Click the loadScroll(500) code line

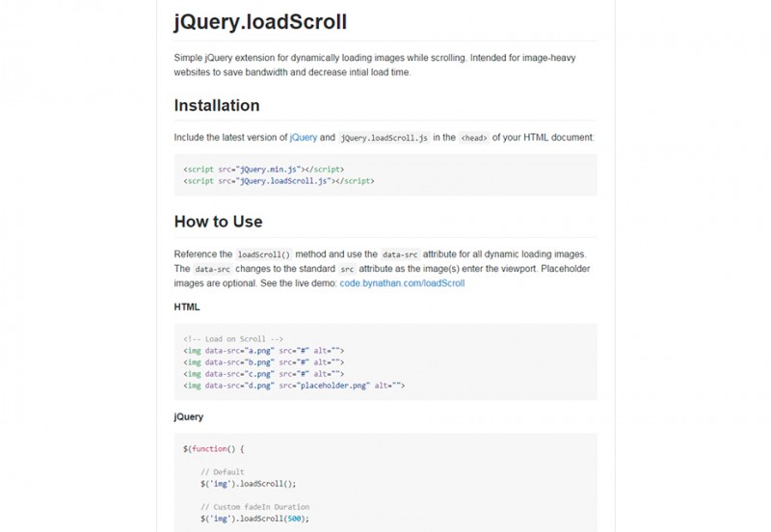[x=254, y=519]
